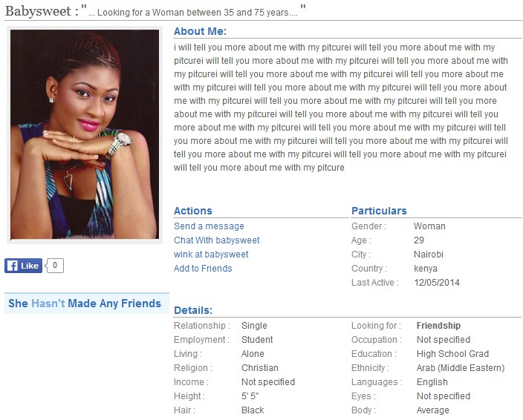Image resolution: width=523 pixels, height=420 pixels.
Task: Click the Eyes value Not specified
Action: click(x=444, y=396)
